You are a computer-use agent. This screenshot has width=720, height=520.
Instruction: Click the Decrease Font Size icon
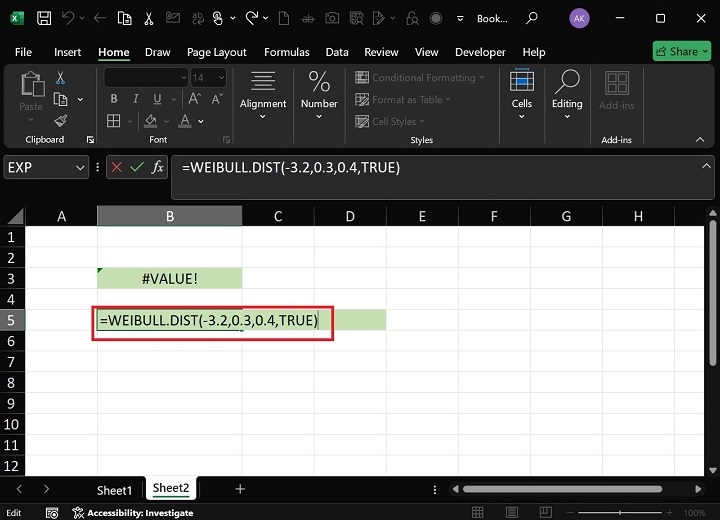pyautogui.click(x=217, y=99)
